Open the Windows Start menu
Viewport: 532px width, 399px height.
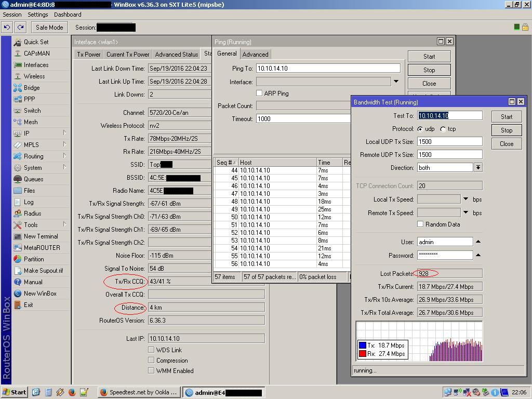point(14,392)
